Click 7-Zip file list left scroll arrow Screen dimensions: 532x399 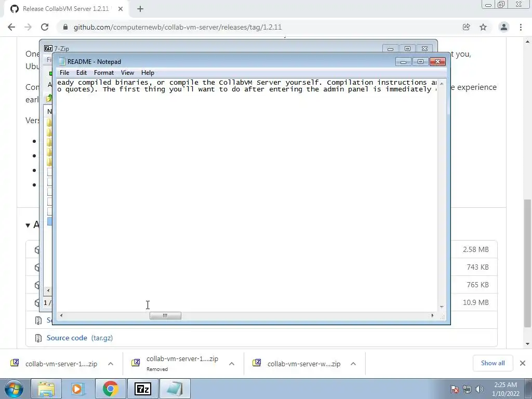48,290
